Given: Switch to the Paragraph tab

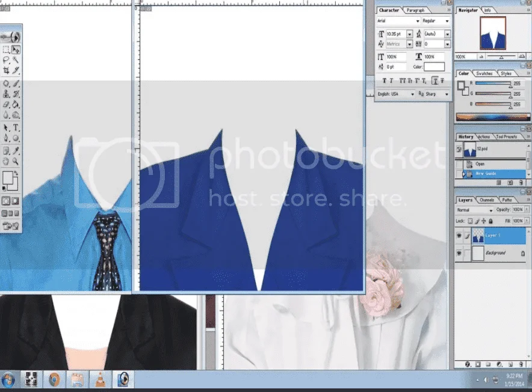Looking at the screenshot, I should point(415,10).
